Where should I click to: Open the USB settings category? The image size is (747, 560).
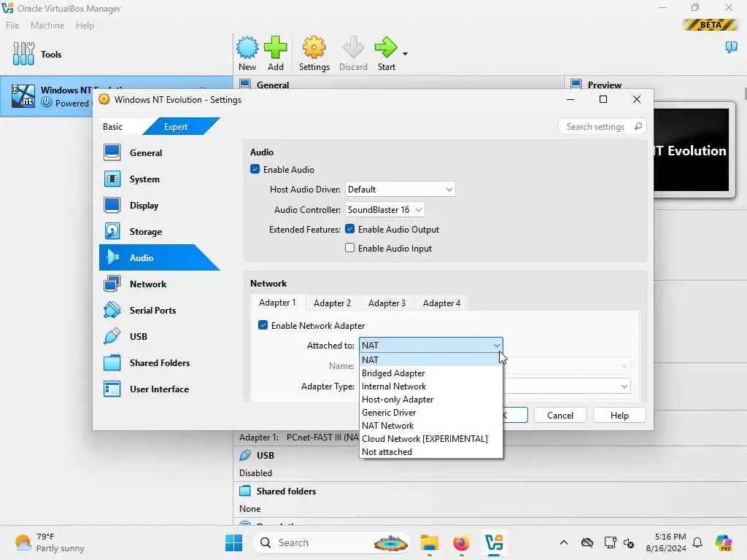(159, 336)
